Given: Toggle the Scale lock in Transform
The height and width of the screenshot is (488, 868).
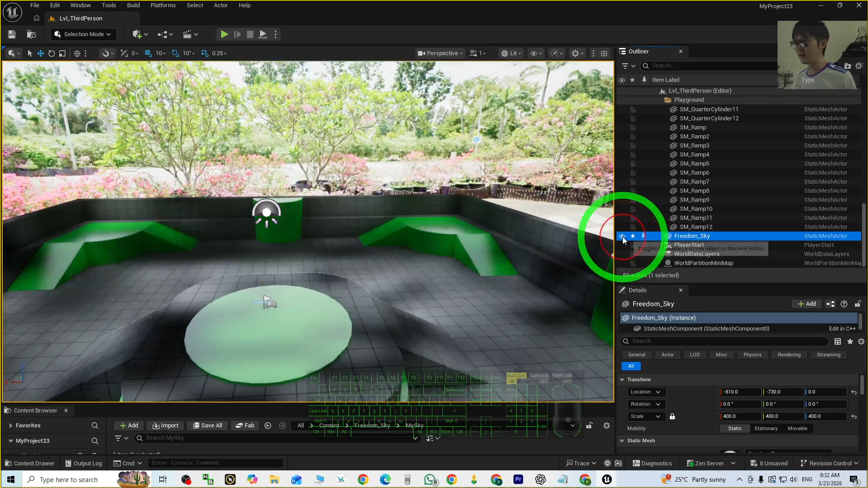Looking at the screenshot, I should click(672, 416).
